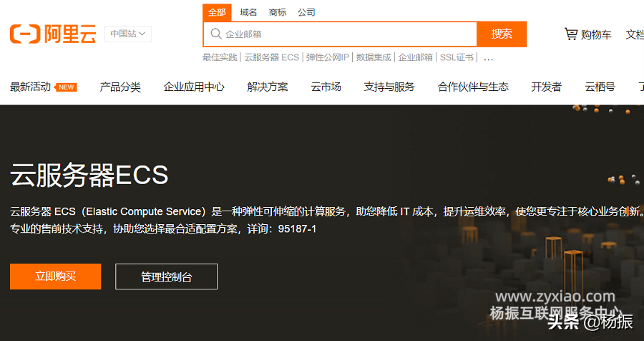
Task: Click the 云服务器ECS banner heading
Action: [x=89, y=175]
